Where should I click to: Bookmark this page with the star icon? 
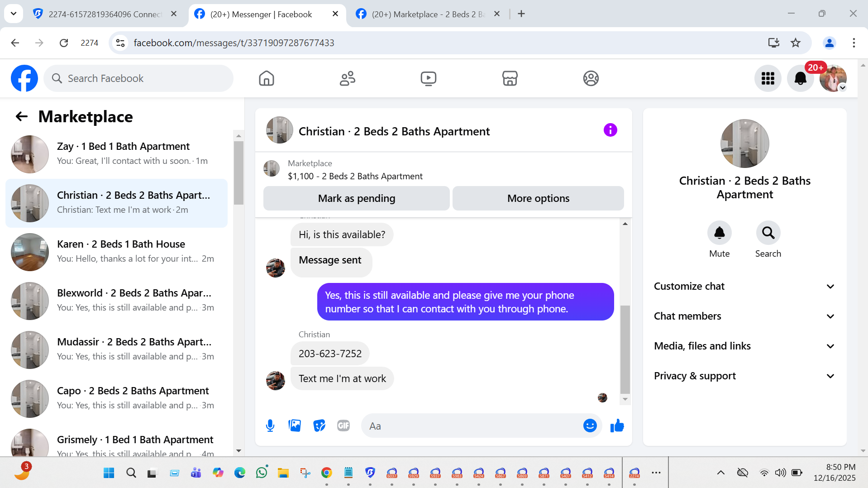coord(796,43)
